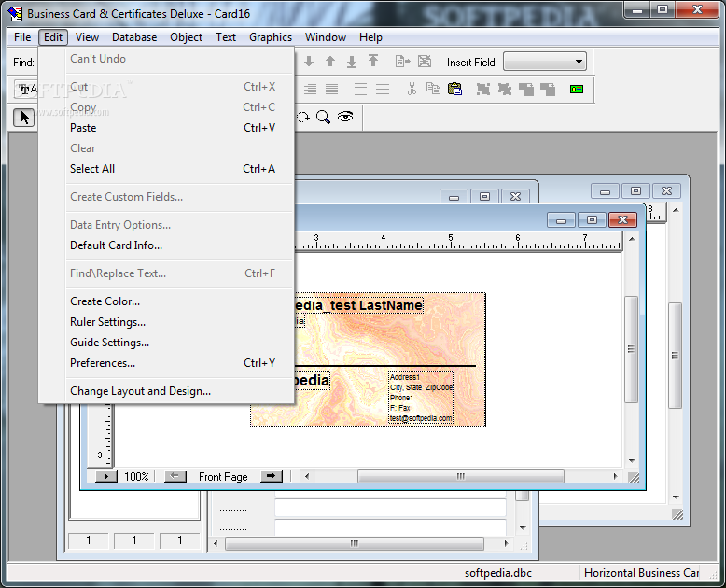
Task: Open the File menu
Action: [x=22, y=37]
